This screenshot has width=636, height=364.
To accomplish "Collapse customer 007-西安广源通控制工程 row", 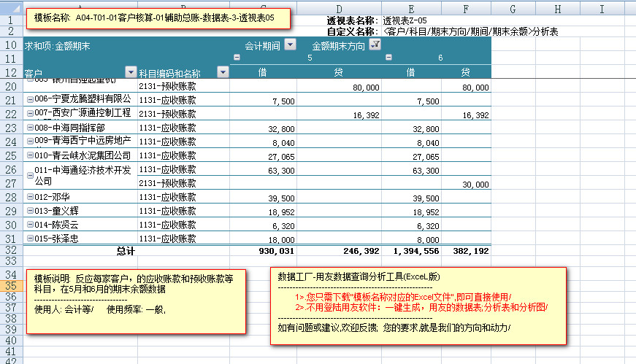I will pyautogui.click(x=29, y=114).
